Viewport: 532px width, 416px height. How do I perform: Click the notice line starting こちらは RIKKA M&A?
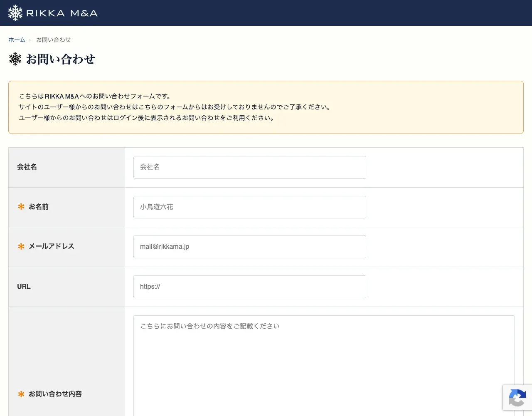point(95,96)
